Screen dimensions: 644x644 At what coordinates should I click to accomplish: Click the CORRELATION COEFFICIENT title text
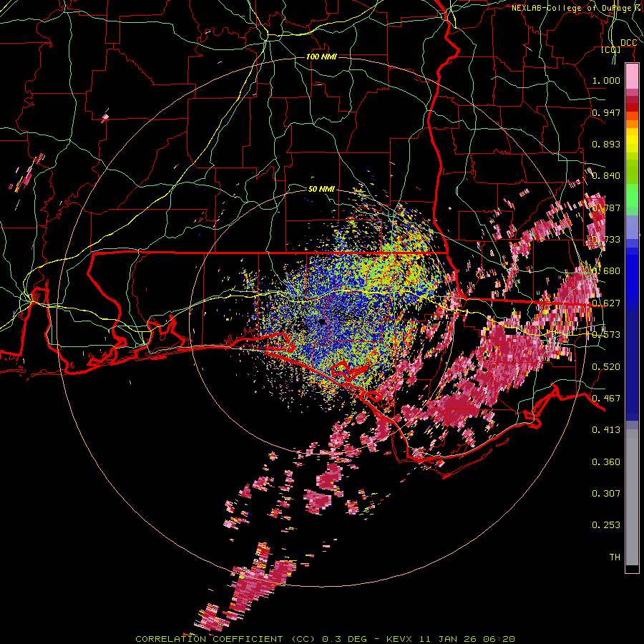pyautogui.click(x=209, y=639)
